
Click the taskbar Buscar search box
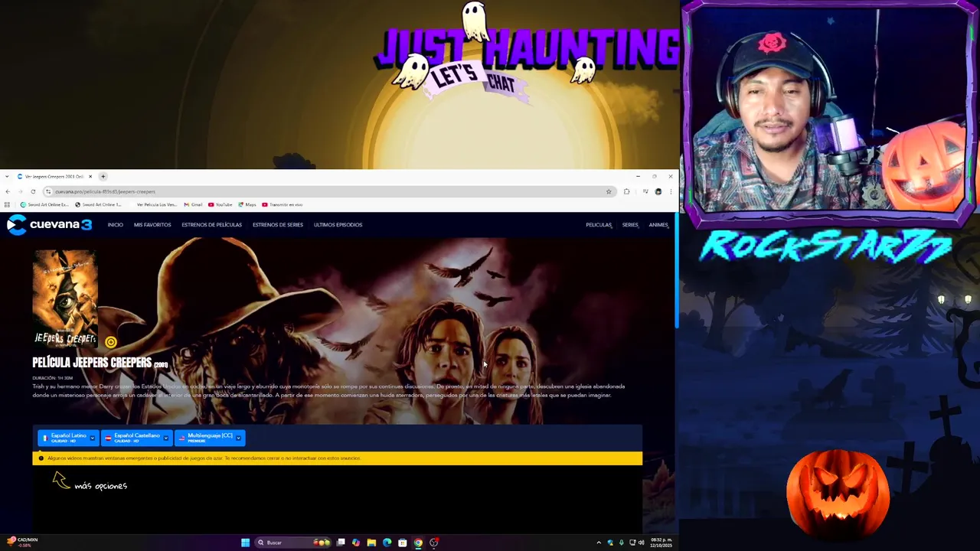tap(292, 543)
